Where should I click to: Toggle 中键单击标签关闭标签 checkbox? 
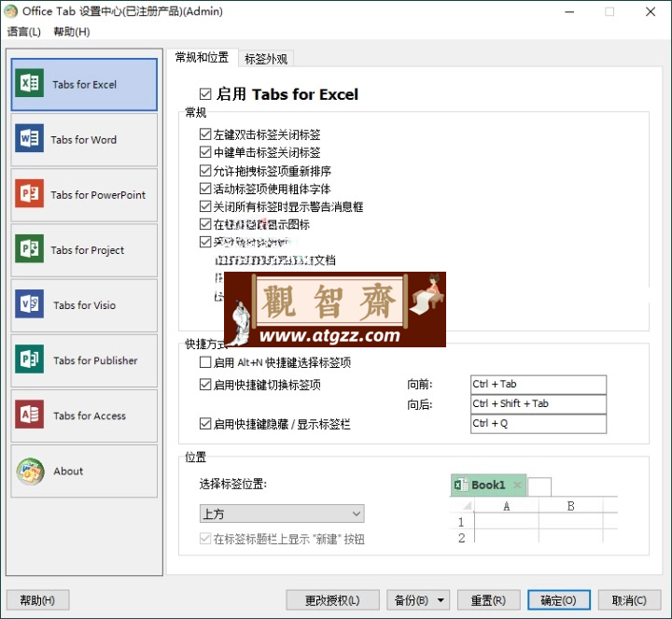pos(205,152)
